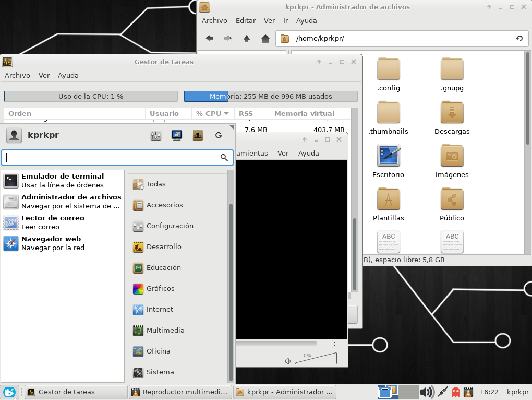The width and height of the screenshot is (532, 400).
Task: Click the lock screen icon
Action: 177,135
